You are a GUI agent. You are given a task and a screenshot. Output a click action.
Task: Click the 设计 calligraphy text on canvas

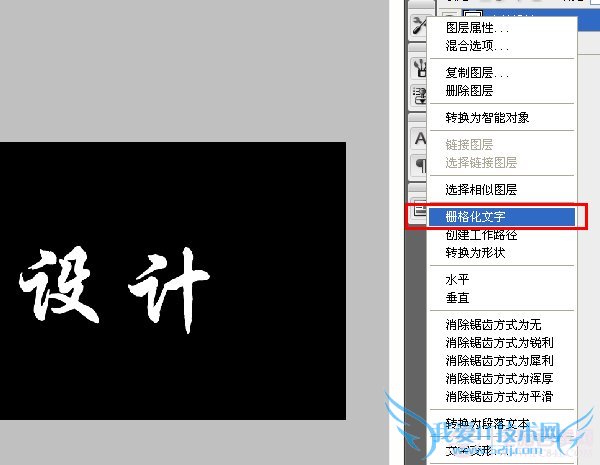click(x=114, y=290)
